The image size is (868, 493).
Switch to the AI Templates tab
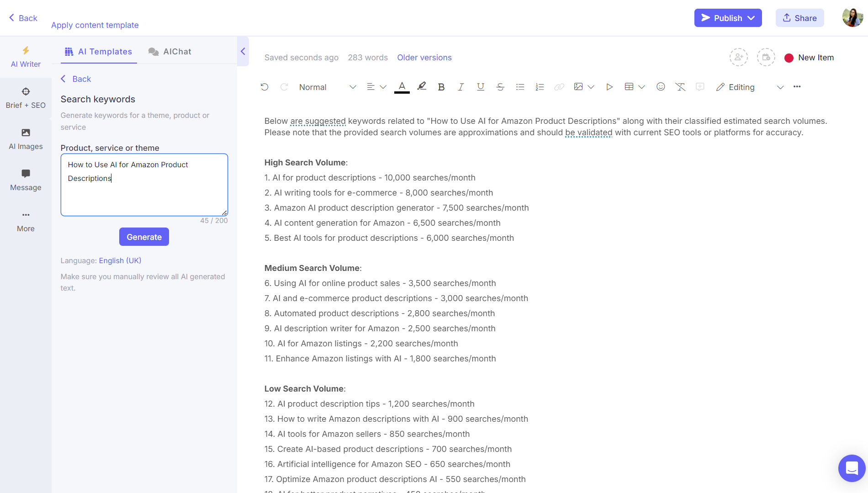(99, 52)
